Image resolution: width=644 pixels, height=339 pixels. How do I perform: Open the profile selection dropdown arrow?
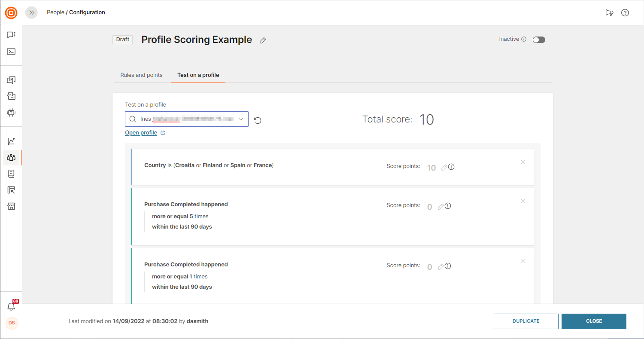(241, 119)
